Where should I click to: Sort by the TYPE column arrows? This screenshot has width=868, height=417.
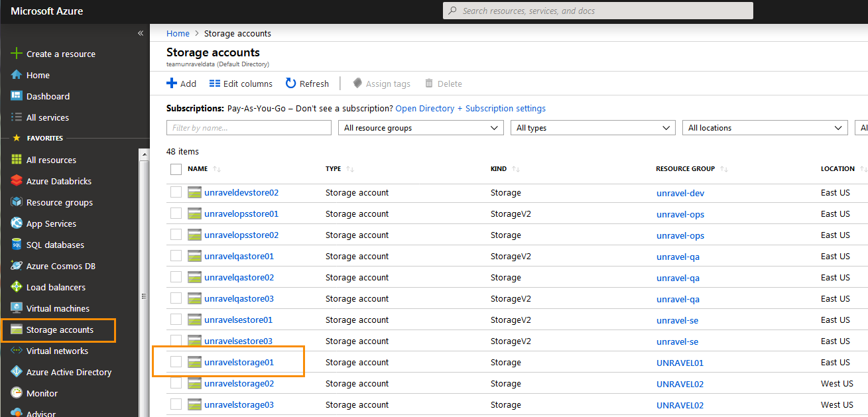point(350,169)
